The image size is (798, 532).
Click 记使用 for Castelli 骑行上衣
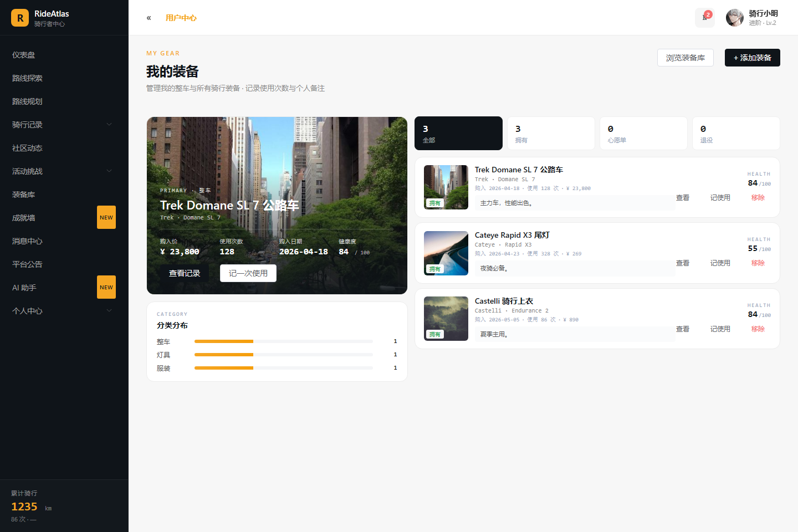click(720, 329)
